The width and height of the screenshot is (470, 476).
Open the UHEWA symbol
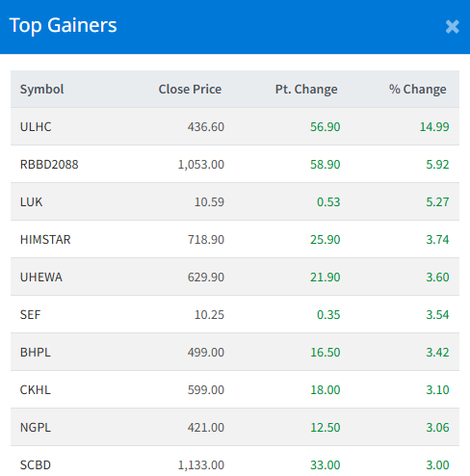[41, 277]
